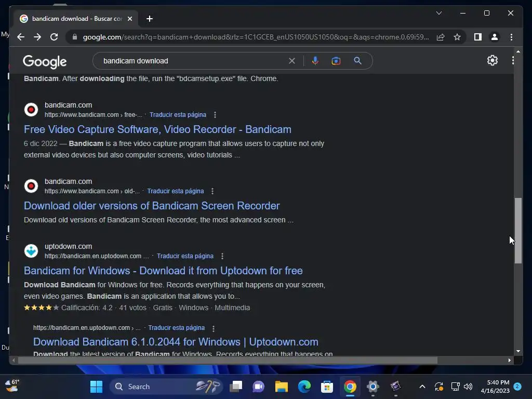The image size is (532, 399).
Task: Open Windows Start menu
Action: pos(96,387)
